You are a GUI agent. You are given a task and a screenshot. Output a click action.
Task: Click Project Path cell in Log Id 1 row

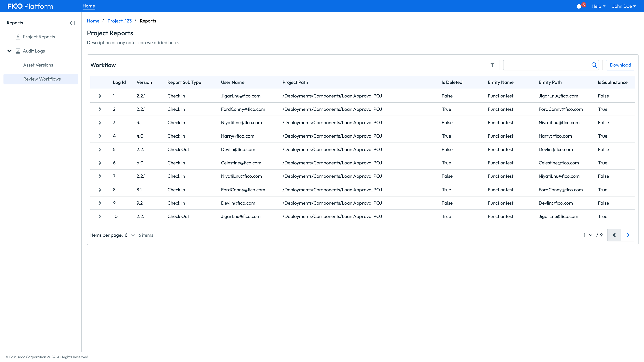pyautogui.click(x=332, y=96)
